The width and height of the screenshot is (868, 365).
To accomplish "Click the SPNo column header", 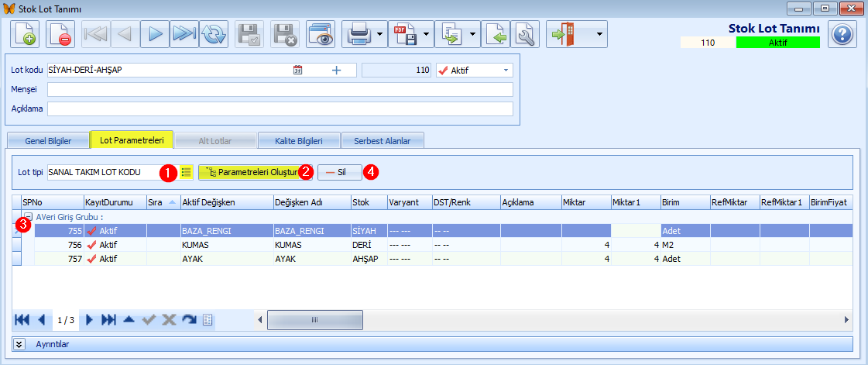I will (52, 202).
